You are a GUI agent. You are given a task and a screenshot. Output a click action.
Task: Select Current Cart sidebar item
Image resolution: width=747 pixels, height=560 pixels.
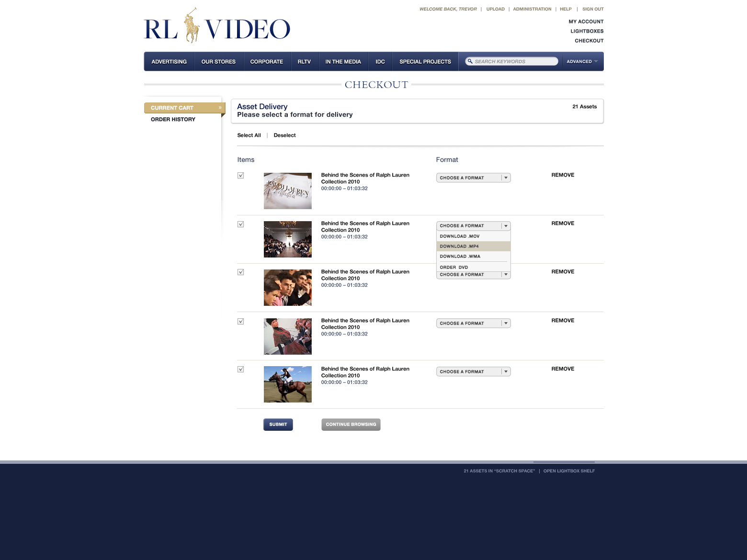tap(184, 108)
